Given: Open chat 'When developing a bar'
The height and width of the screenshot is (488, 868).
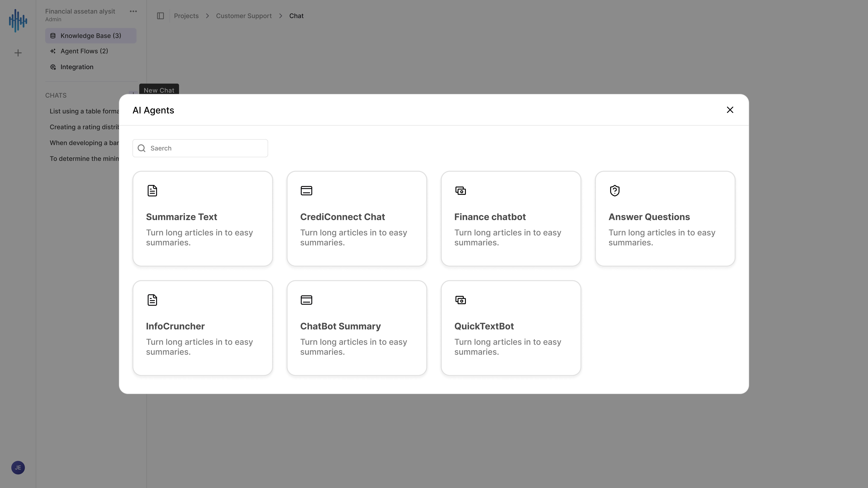Looking at the screenshot, I should tap(84, 143).
